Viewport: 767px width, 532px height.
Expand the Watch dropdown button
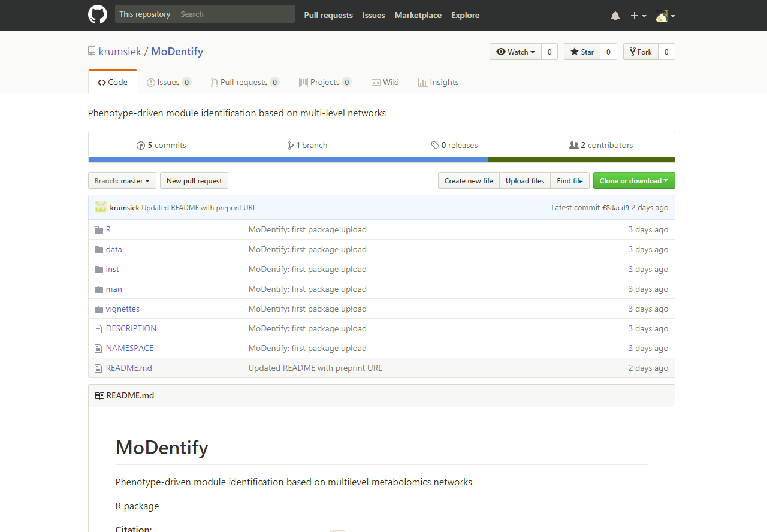[515, 52]
